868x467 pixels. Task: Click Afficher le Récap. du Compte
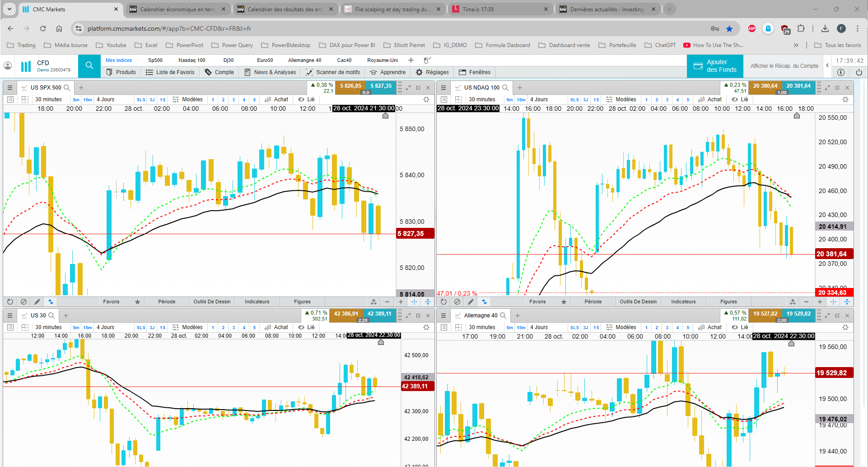tap(784, 66)
